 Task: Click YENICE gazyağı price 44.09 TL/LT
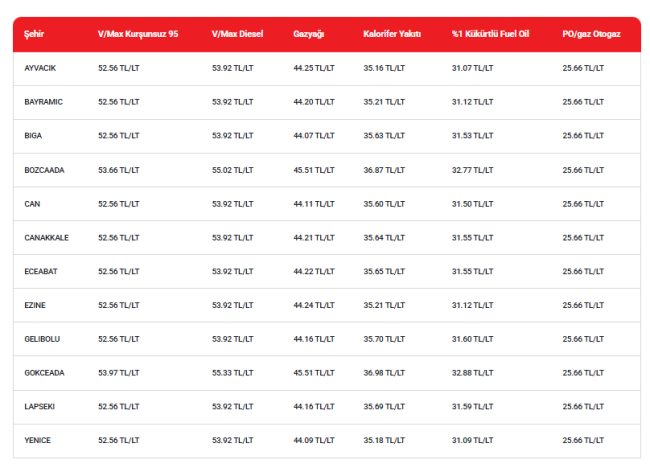[x=314, y=440]
